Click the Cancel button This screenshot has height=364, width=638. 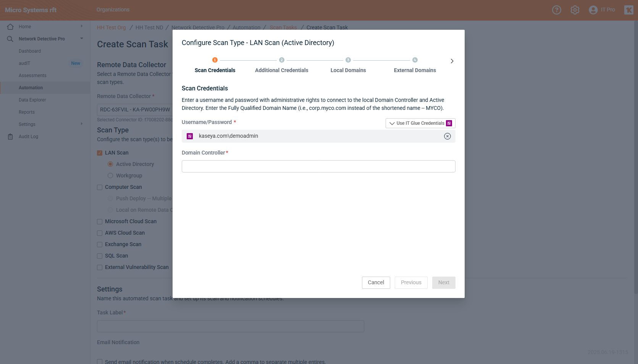tap(376, 283)
